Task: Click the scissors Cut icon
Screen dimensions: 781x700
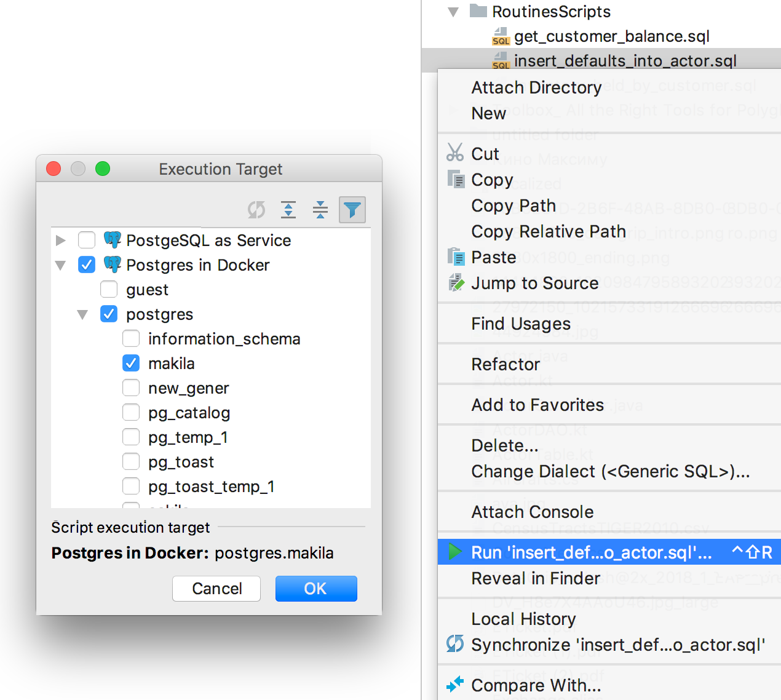Action: point(455,153)
